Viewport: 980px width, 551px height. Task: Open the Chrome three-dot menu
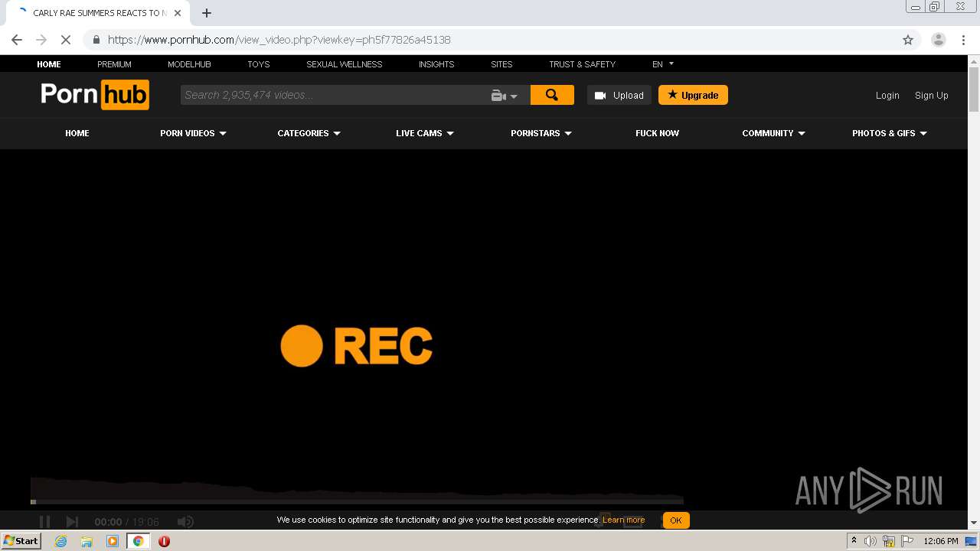[963, 40]
